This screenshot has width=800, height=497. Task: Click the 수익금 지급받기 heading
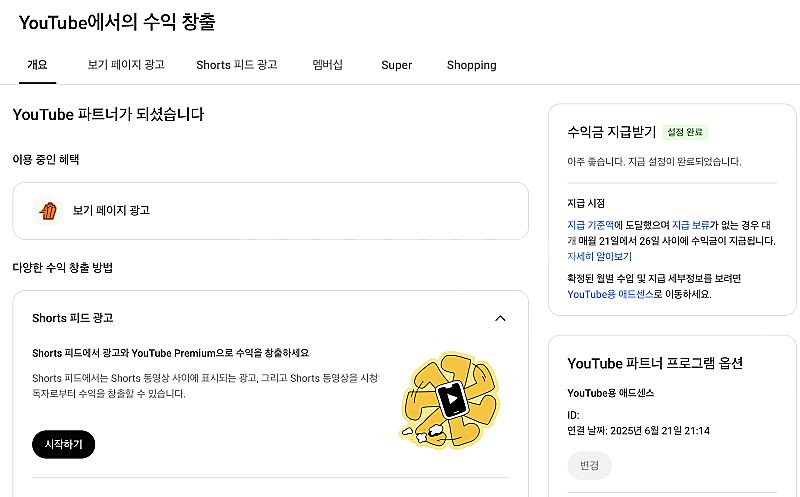[x=611, y=132]
